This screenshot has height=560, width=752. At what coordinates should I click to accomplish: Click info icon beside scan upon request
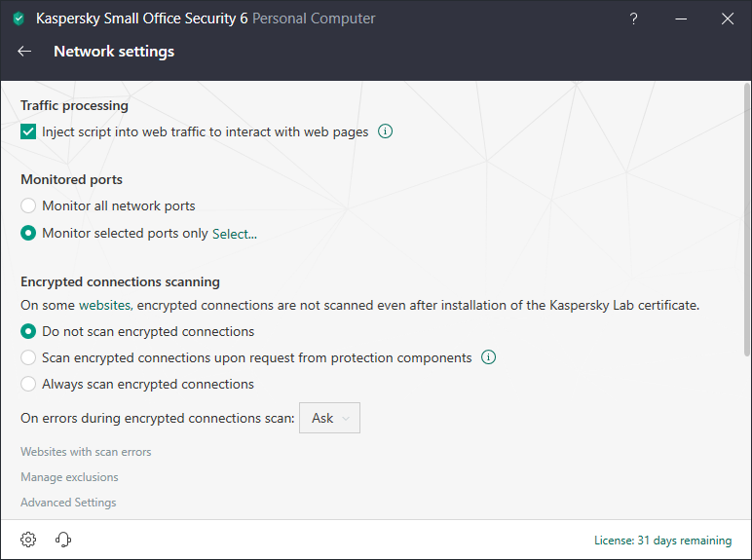pyautogui.click(x=488, y=357)
